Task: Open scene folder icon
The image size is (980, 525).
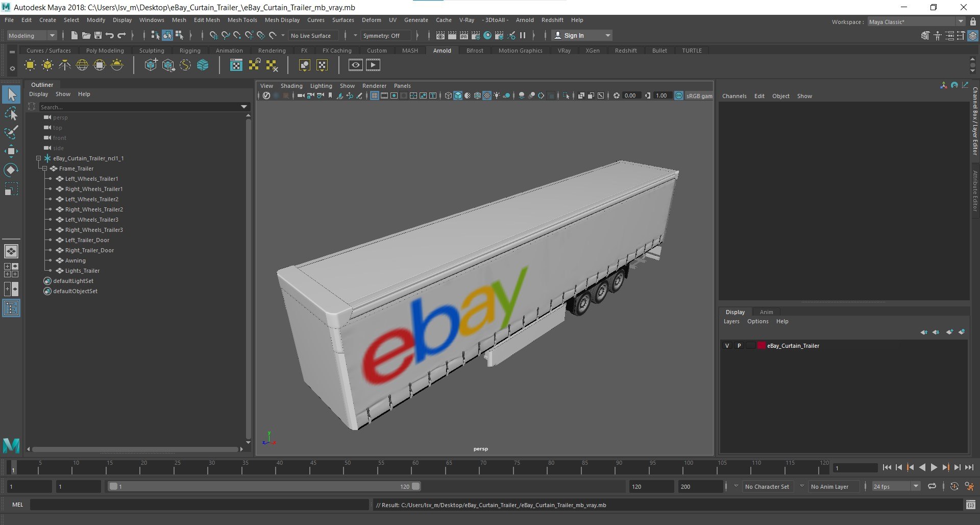Action: coord(86,35)
